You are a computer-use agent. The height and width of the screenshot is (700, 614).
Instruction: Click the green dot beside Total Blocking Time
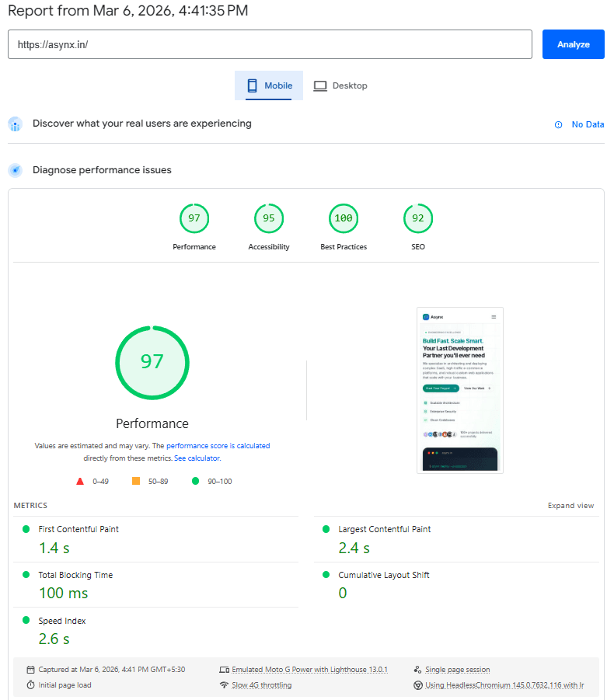(x=26, y=575)
